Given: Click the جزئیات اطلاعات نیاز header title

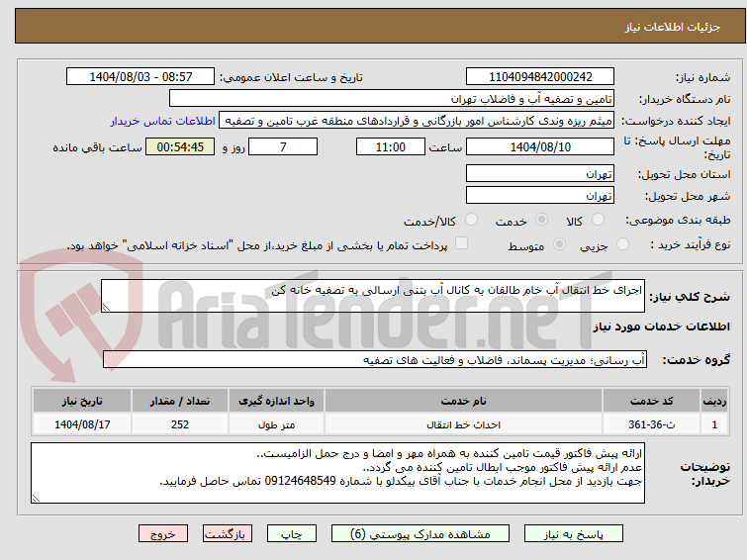Looking at the screenshot, I should pyautogui.click(x=672, y=27).
